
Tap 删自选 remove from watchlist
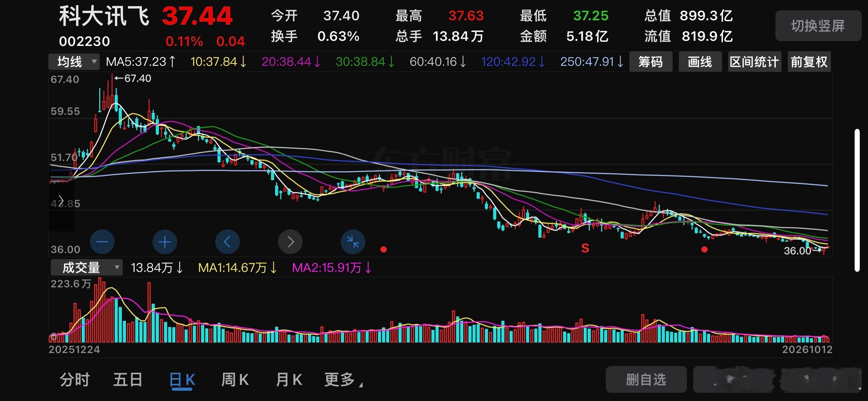click(646, 379)
